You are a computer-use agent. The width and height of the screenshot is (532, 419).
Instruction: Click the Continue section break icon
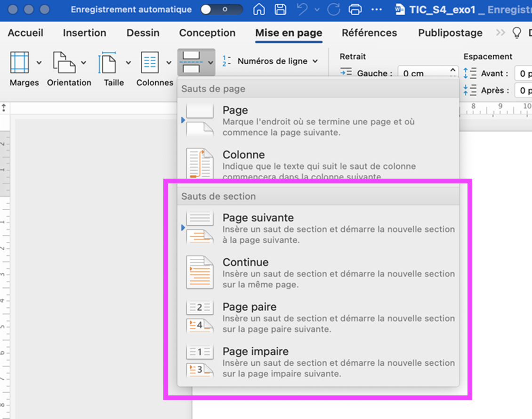coord(200,272)
